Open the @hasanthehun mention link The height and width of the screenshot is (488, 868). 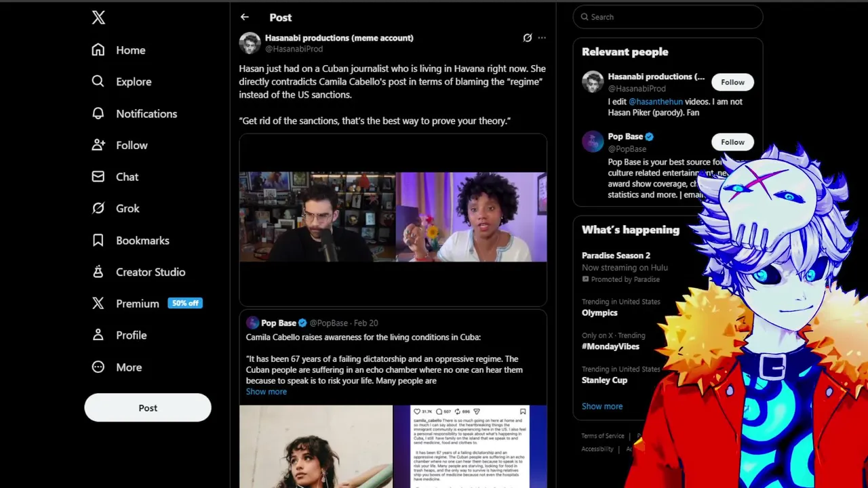656,102
